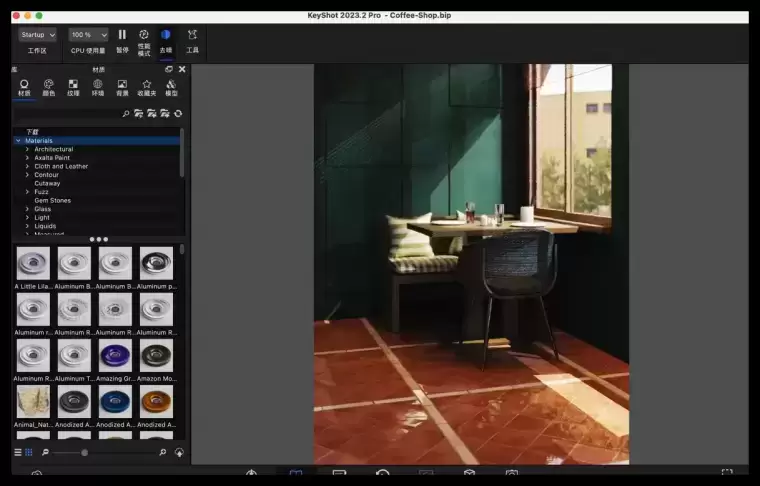The width and height of the screenshot is (760, 486).
Task: Click the import folder icon with down arrow
Action: pos(139,113)
